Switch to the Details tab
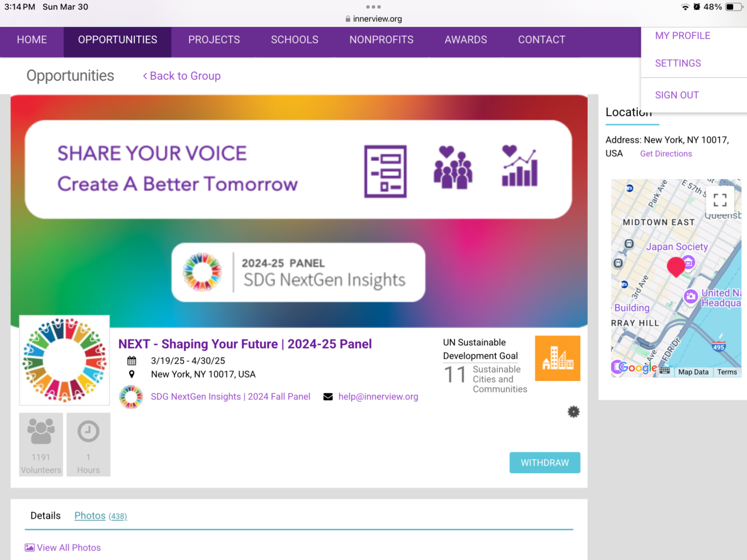747x560 pixels. (x=46, y=516)
